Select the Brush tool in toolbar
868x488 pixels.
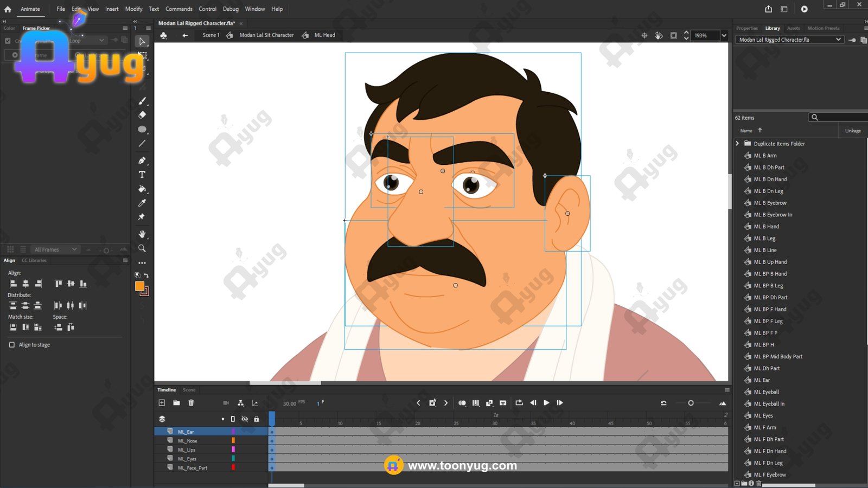coord(142,101)
